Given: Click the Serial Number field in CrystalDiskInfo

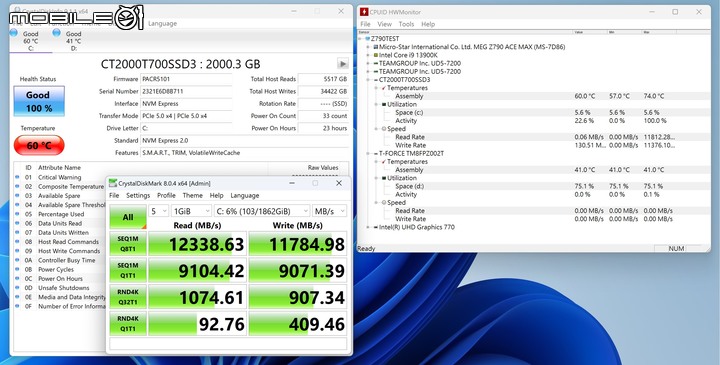Looking at the screenshot, I should (x=186, y=91).
